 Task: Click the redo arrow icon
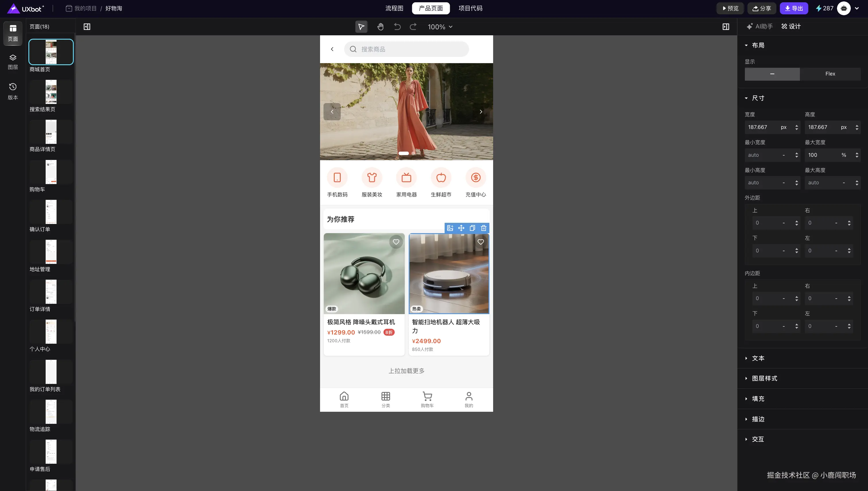pos(413,27)
